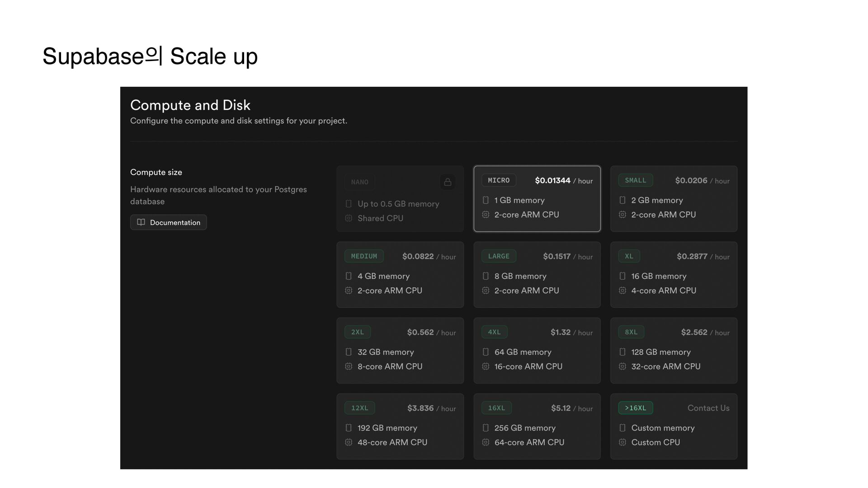This screenshot has width=868, height=488.
Task: Click the $0.0206 / hour price
Action: click(702, 181)
